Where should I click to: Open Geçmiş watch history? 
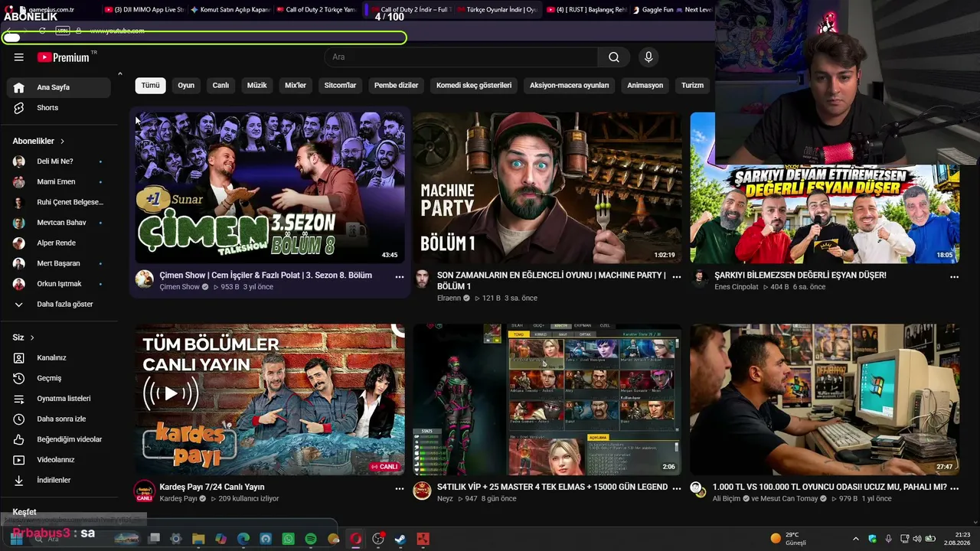coord(58,378)
